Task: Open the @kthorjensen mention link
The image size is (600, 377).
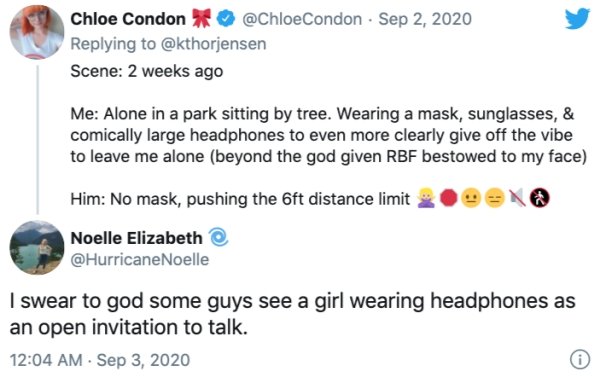Action: (214, 44)
